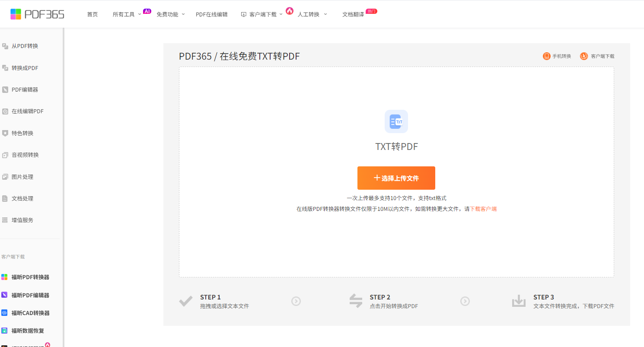Open the 客户端下载 navigation dropdown
Screen dimensions: 644x347
[x=262, y=14]
